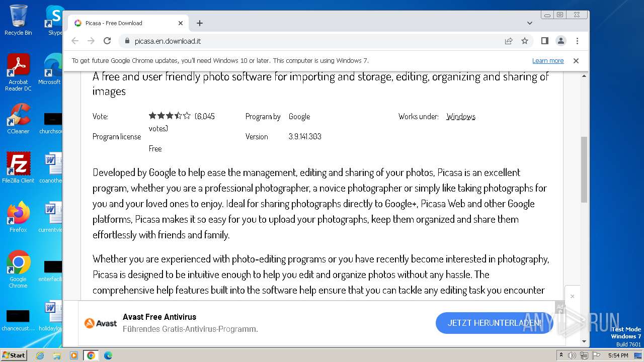
Task: Click the scrollbar down arrow
Action: coord(584,342)
